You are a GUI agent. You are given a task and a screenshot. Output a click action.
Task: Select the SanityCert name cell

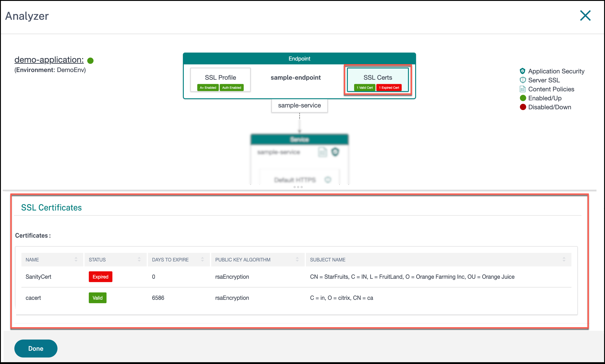tap(38, 277)
